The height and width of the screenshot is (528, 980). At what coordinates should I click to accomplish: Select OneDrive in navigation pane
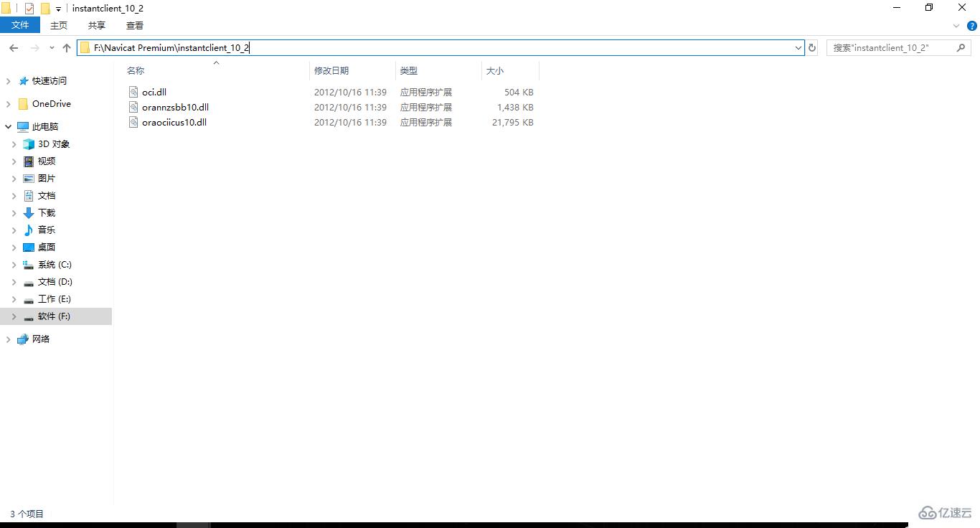[52, 103]
